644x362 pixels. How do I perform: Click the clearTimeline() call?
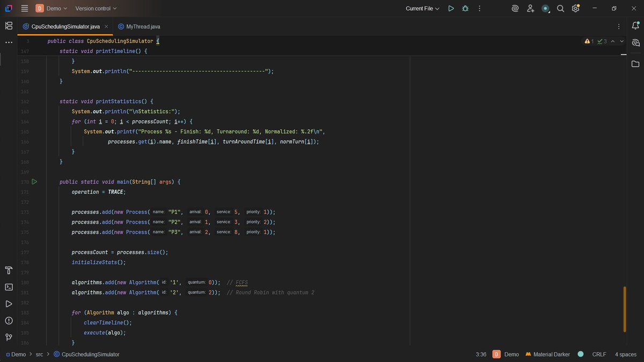(107, 323)
